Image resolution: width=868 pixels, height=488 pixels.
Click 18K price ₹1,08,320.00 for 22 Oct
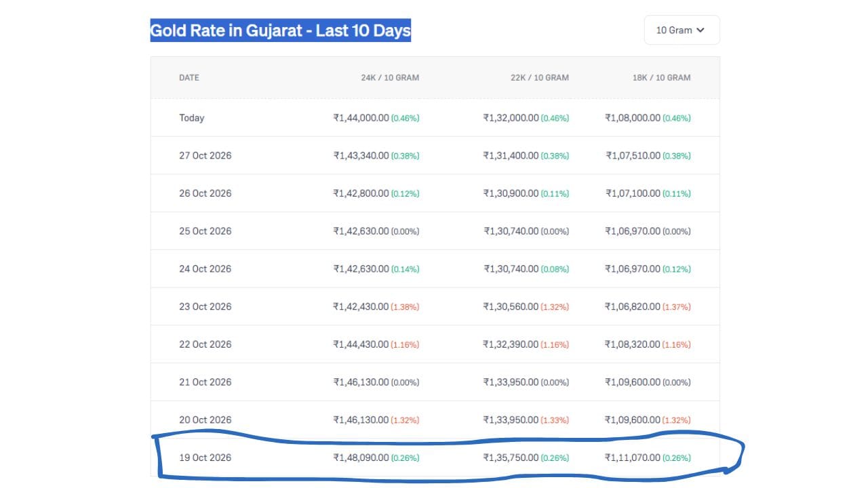633,344
